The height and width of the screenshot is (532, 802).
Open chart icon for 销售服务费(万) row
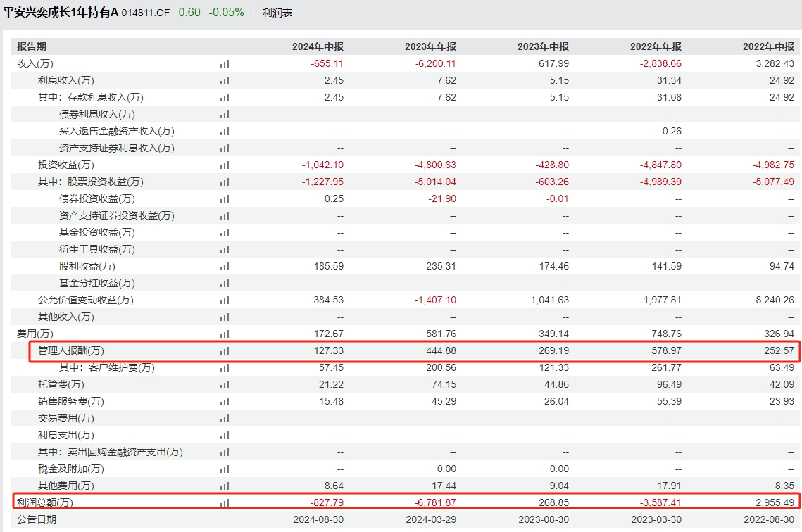225,401
